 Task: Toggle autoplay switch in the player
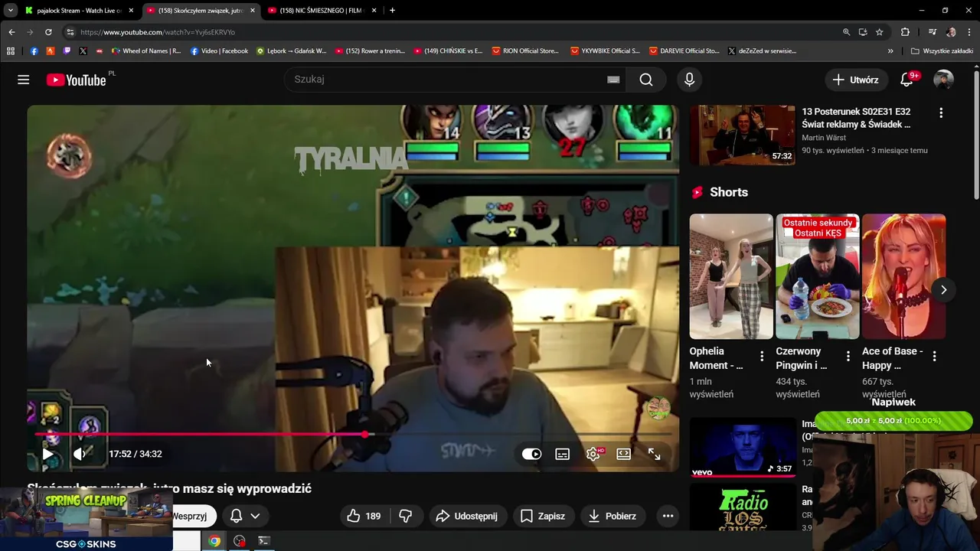tap(531, 454)
